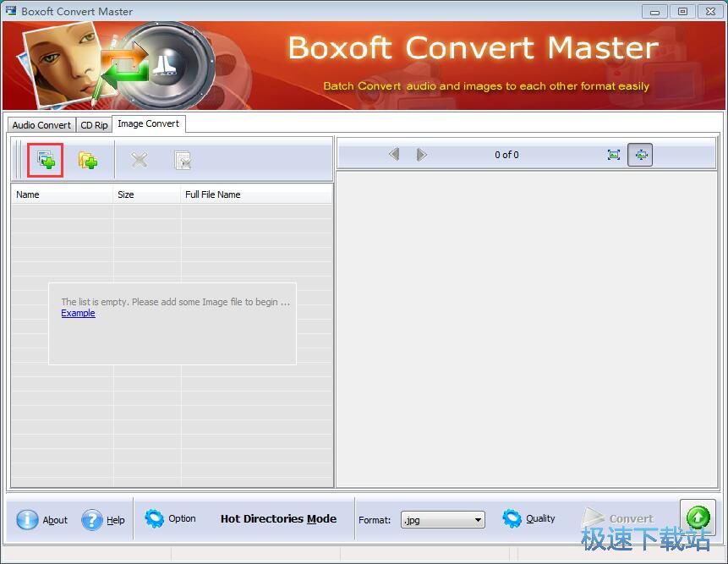Open the Example link
Viewport: 728px width, 564px height.
tap(78, 314)
